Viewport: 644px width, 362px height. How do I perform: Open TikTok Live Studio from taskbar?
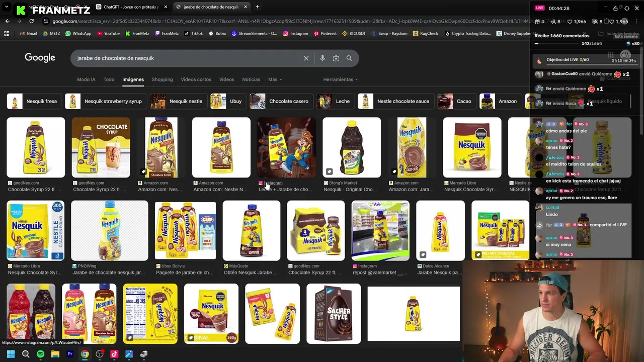pyautogui.click(x=114, y=354)
